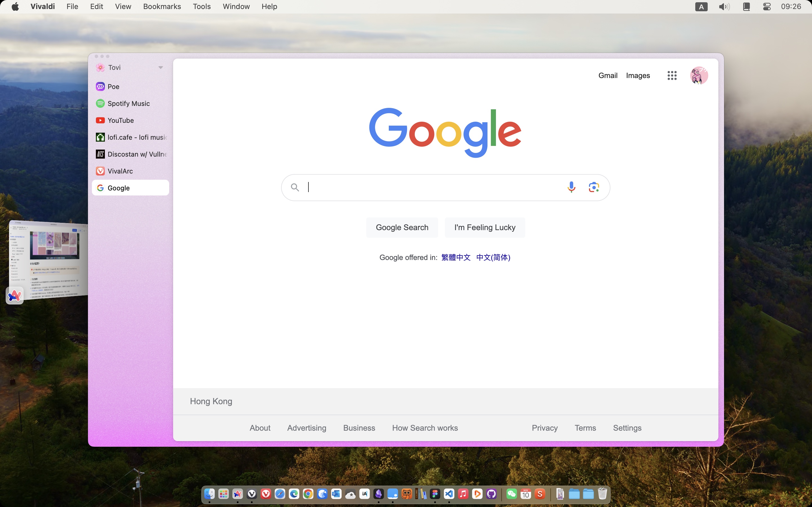
Task: Open the Google apps grid
Action: click(x=672, y=75)
